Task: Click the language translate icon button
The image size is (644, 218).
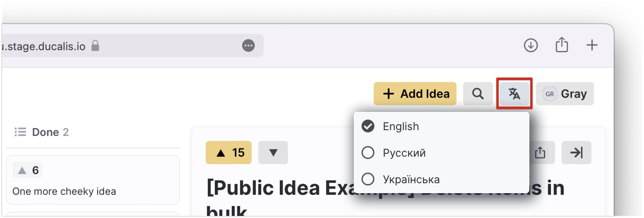Action: 514,94
